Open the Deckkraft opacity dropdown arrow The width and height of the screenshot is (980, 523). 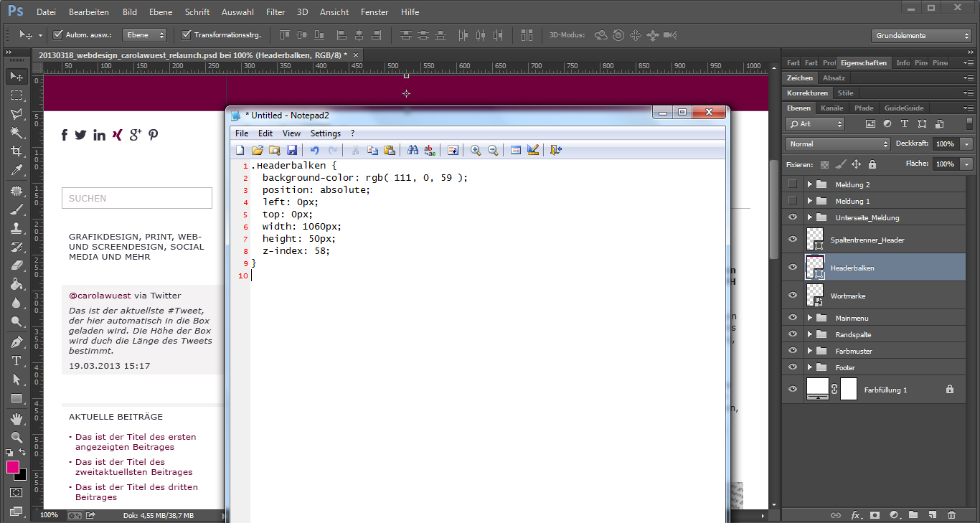pos(967,143)
